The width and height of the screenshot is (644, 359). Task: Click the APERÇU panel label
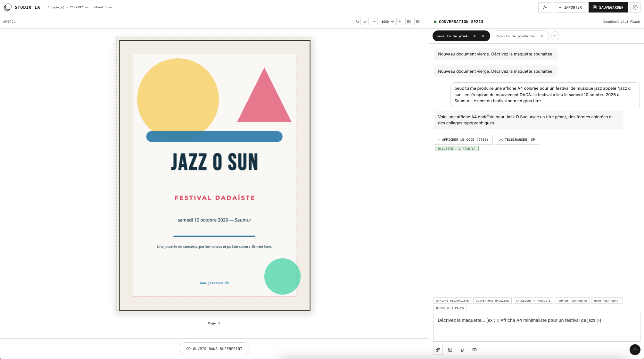pyautogui.click(x=9, y=22)
